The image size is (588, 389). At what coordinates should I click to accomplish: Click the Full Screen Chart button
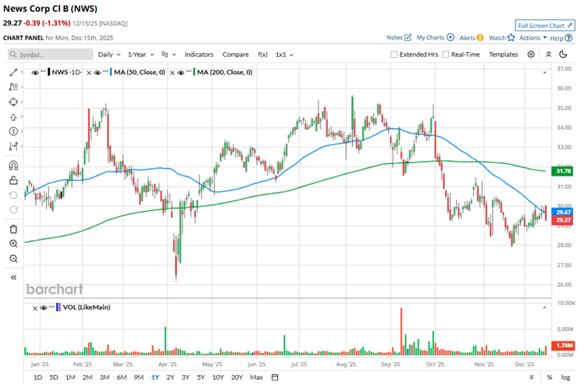point(545,25)
